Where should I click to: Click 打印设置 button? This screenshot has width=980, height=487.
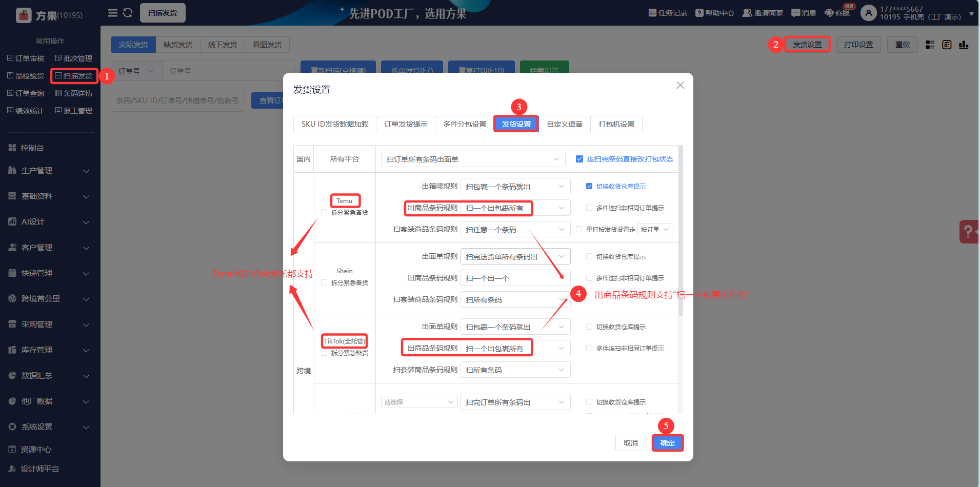[858, 45]
